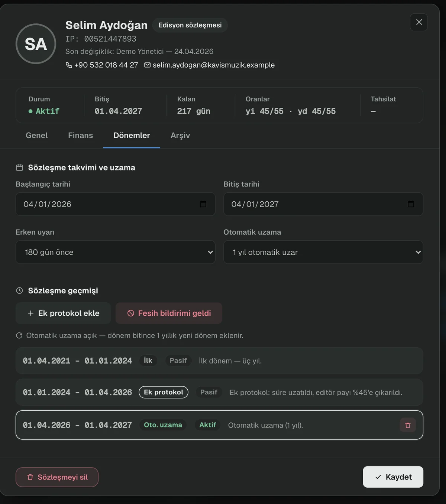The width and height of the screenshot is (446, 504).
Task: Click the Başlangıç tarihi date field
Action: coord(115,204)
